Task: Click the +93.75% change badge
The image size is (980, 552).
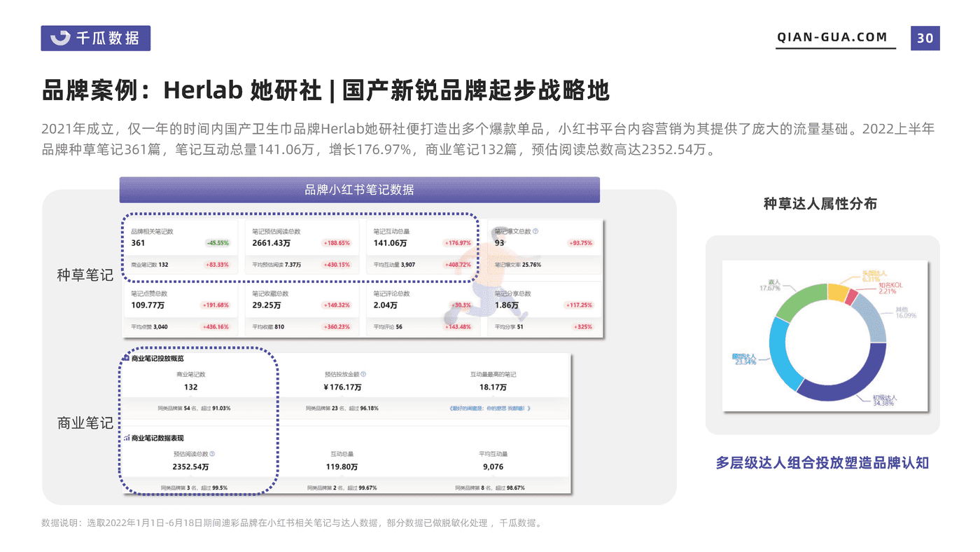Action: (580, 243)
